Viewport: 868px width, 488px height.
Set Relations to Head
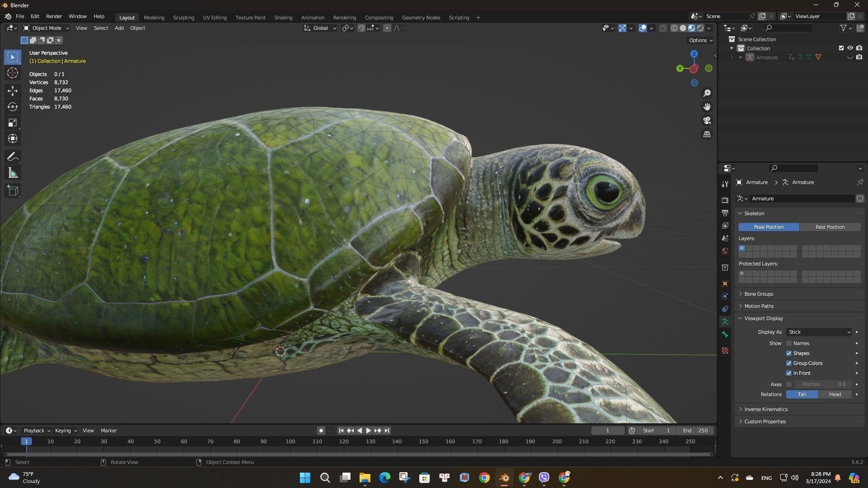835,394
